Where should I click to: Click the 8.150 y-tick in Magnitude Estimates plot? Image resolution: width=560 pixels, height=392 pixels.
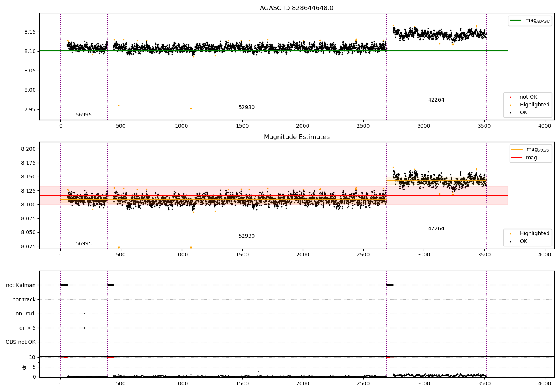click(29, 177)
